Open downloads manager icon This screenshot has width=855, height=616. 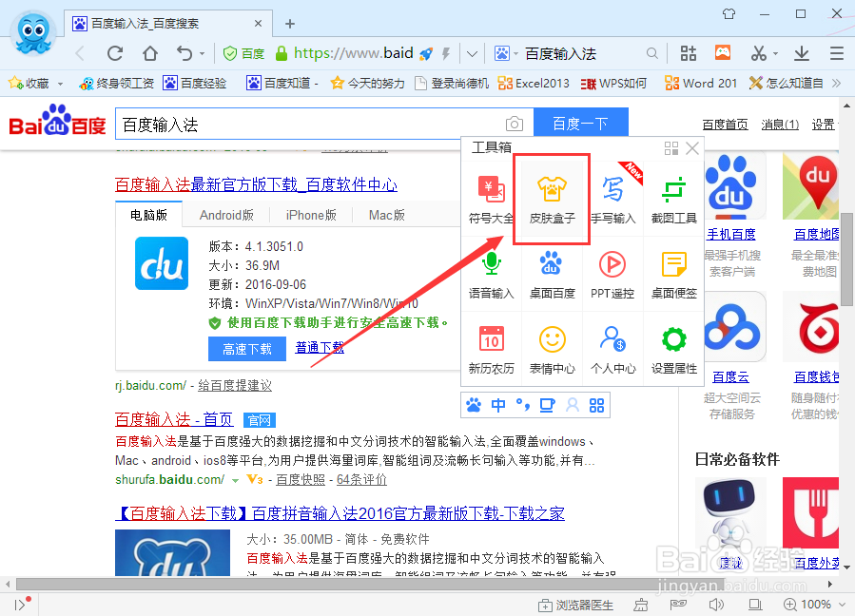click(x=801, y=53)
